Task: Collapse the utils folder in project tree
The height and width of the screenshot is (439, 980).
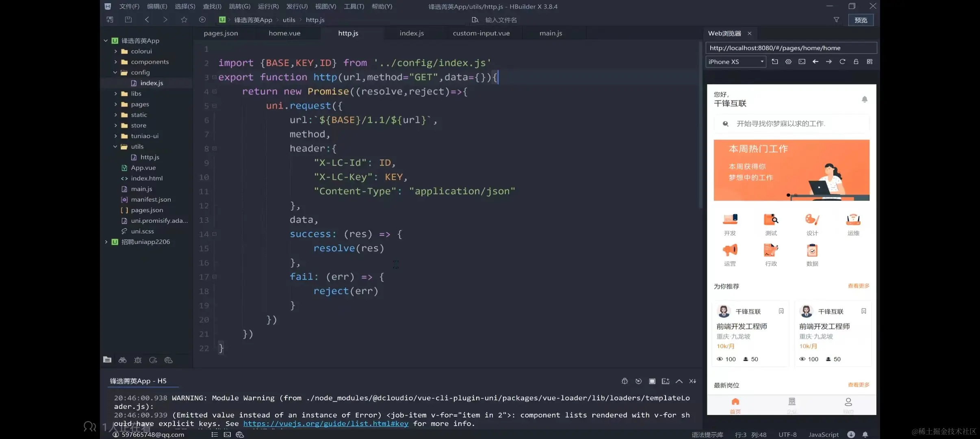Action: (x=116, y=147)
